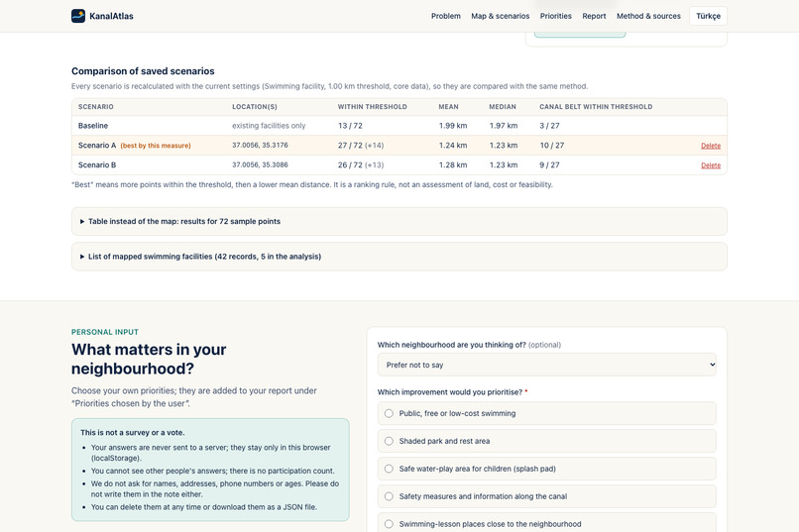Screen dimensions: 799x532
Task: Click Scenario A row name
Action: (97, 146)
